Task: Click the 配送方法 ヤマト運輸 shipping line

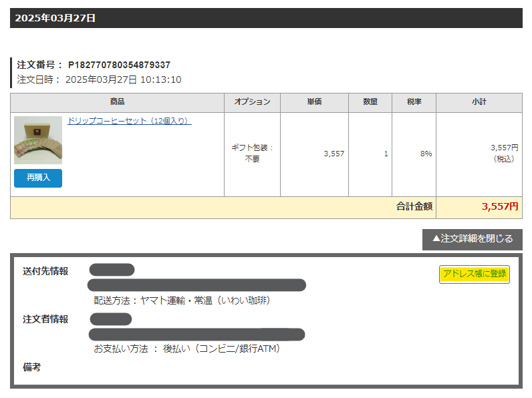Action: coord(182,301)
